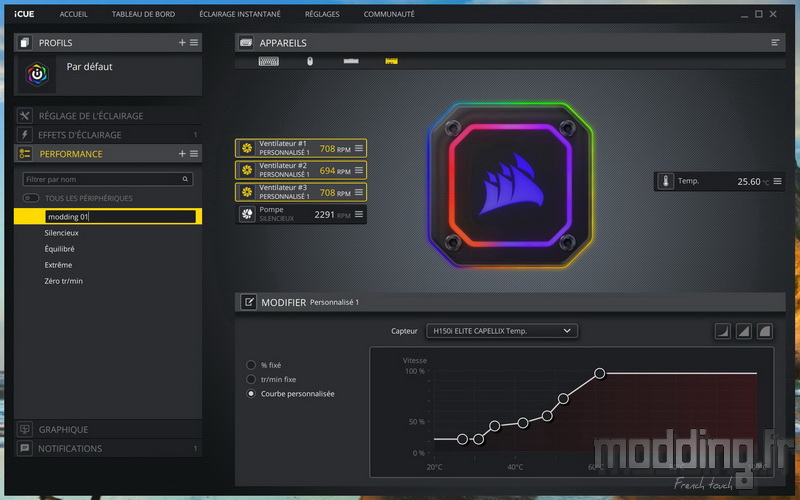This screenshot has height=500, width=800.
Task: Apply the balanced curve preset shape
Action: 743,331
